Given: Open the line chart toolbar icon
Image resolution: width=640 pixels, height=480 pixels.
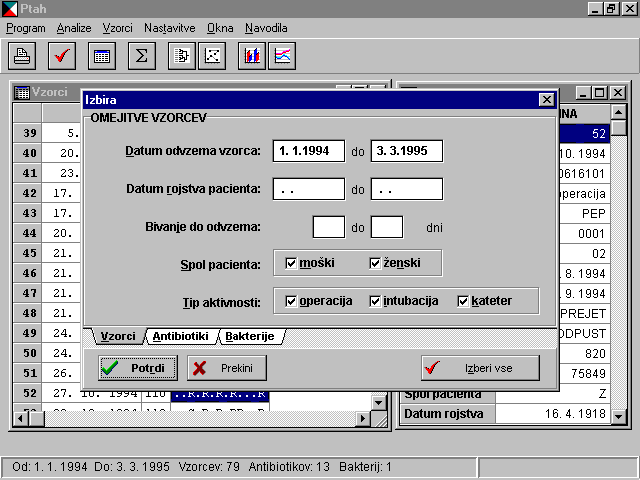Looking at the screenshot, I should point(282,56).
